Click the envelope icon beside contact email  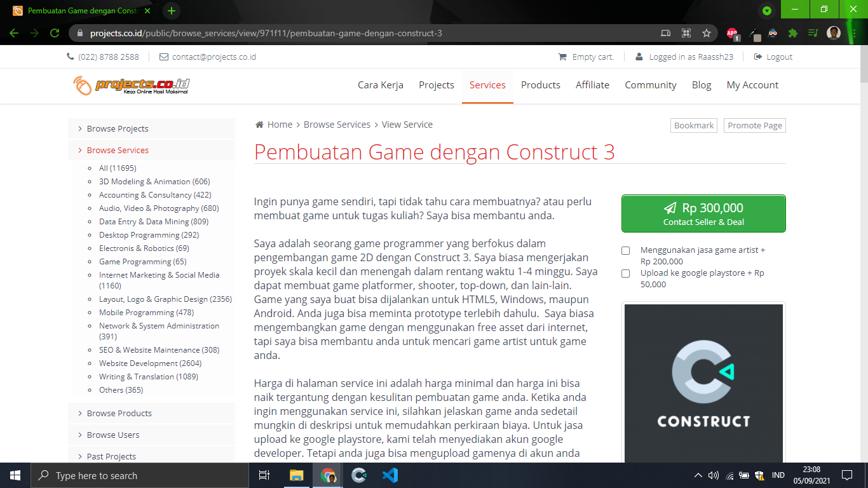[164, 57]
